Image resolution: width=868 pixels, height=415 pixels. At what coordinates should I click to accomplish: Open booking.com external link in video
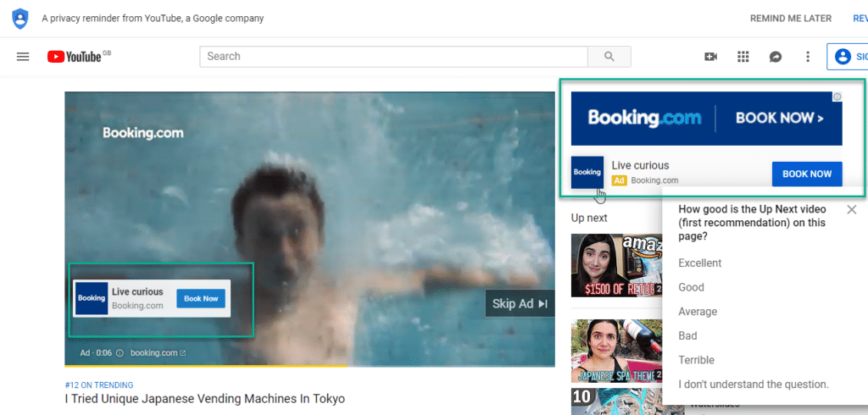pos(159,353)
